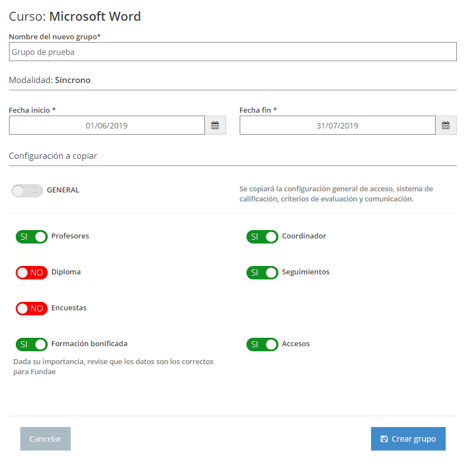Disable the Profesores toggle
The height and width of the screenshot is (473, 476).
(31, 237)
